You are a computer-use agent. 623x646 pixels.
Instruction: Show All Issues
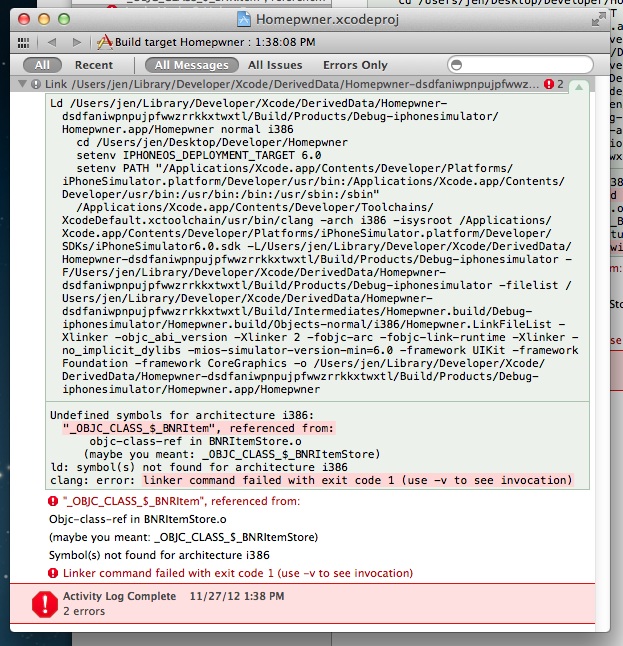coord(275,65)
